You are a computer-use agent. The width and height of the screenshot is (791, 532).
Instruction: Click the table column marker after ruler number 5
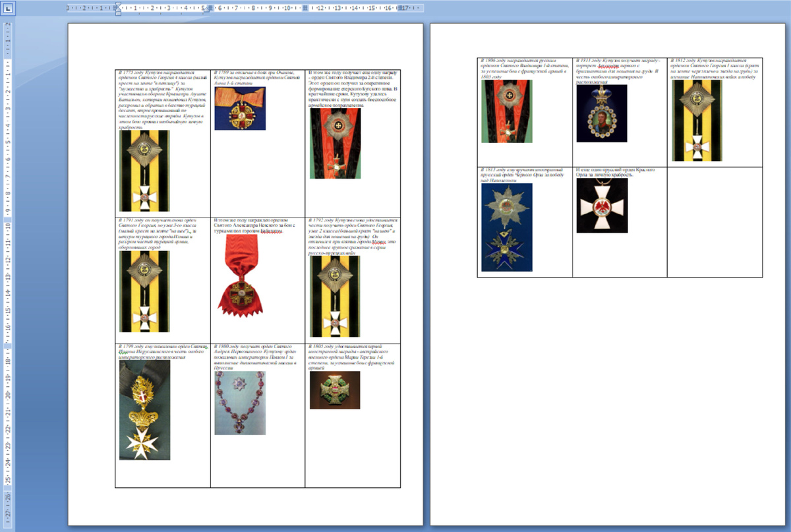(210, 9)
